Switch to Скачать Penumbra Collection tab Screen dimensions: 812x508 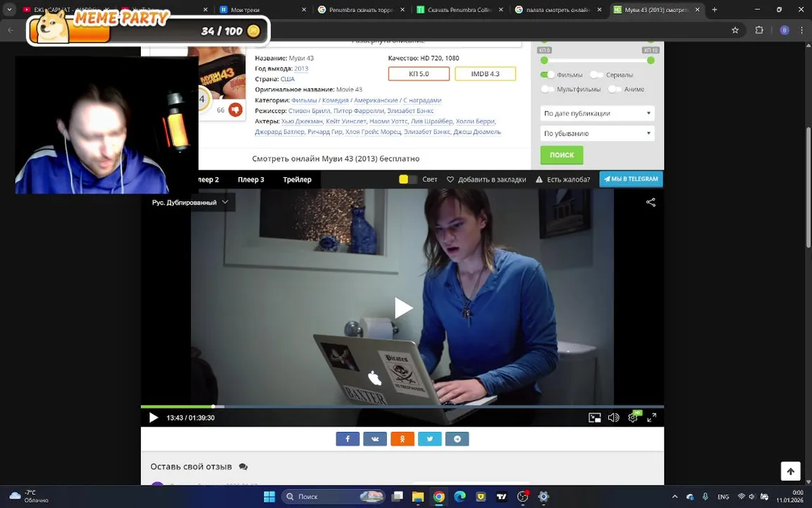tap(460, 9)
